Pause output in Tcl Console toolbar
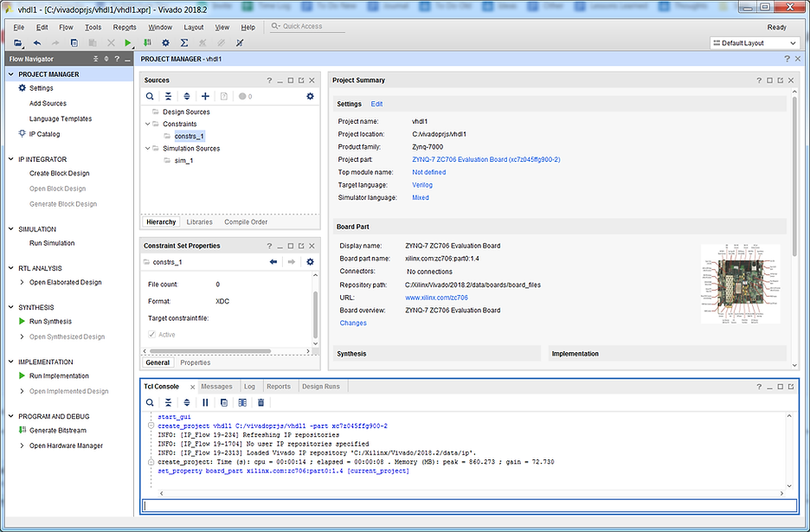810x532 pixels. click(x=204, y=402)
